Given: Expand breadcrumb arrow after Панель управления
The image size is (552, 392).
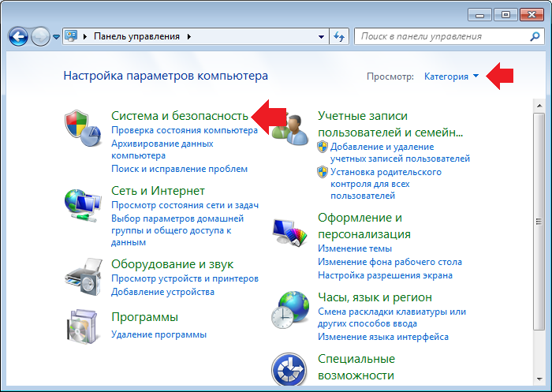Looking at the screenshot, I should pos(189,36).
